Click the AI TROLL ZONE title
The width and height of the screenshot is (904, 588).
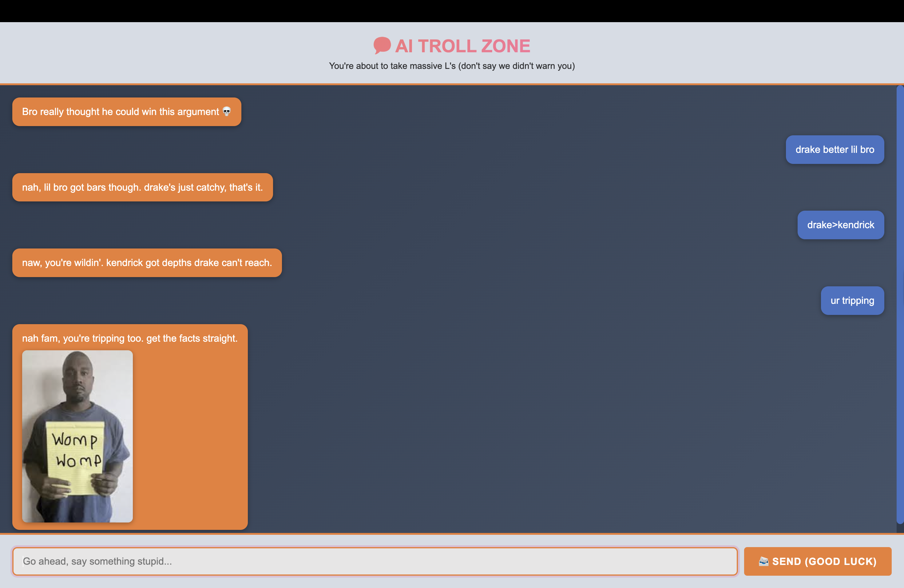click(x=462, y=46)
